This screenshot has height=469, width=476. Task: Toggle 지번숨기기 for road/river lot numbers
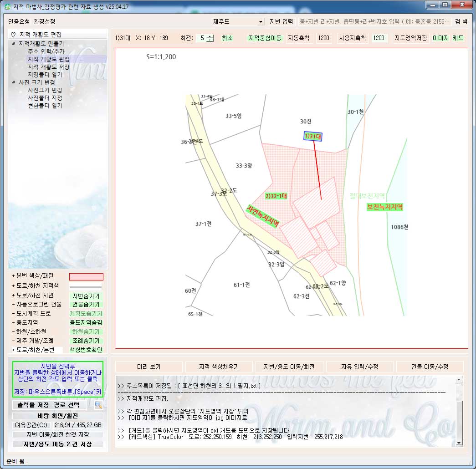pyautogui.click(x=86, y=296)
